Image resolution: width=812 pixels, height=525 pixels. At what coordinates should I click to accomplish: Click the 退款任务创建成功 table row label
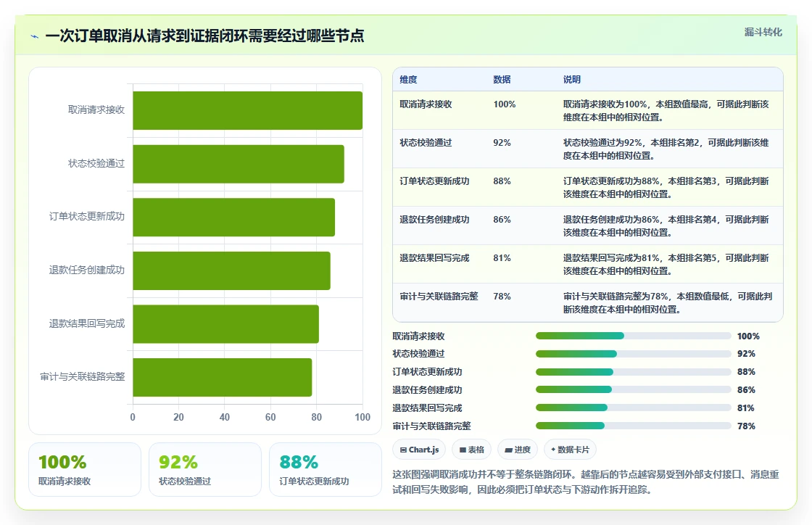(434, 219)
